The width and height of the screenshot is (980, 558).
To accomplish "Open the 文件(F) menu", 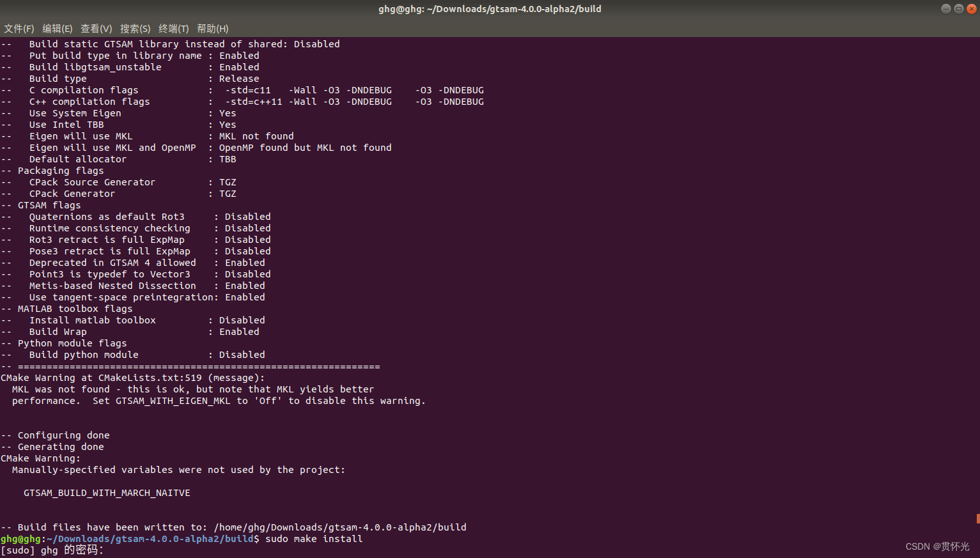I will coord(19,29).
